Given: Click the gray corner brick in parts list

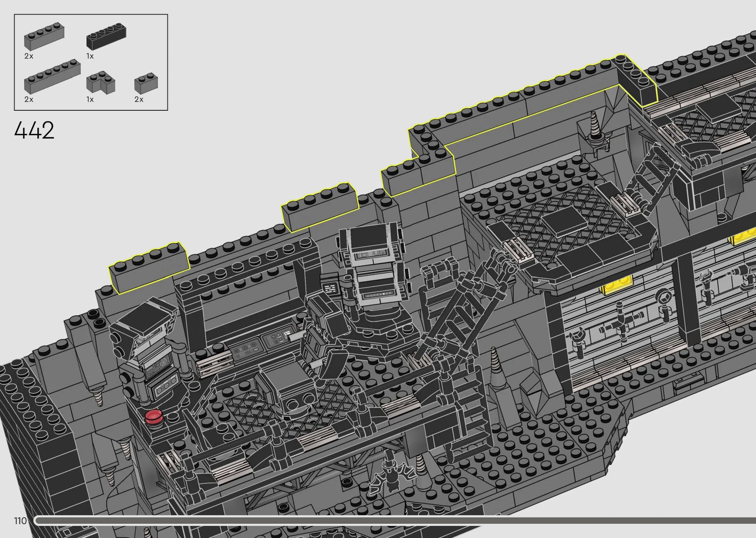Looking at the screenshot, I should 101,83.
